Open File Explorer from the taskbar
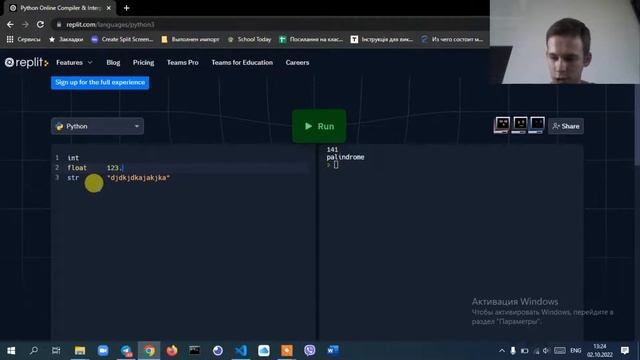This screenshot has width=640, height=360. 80,350
